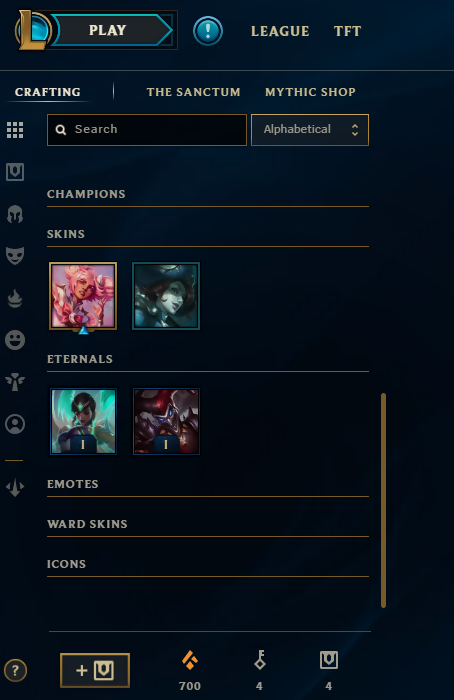Open the Alphabetical sort dropdown
This screenshot has width=454, height=700.
click(310, 130)
